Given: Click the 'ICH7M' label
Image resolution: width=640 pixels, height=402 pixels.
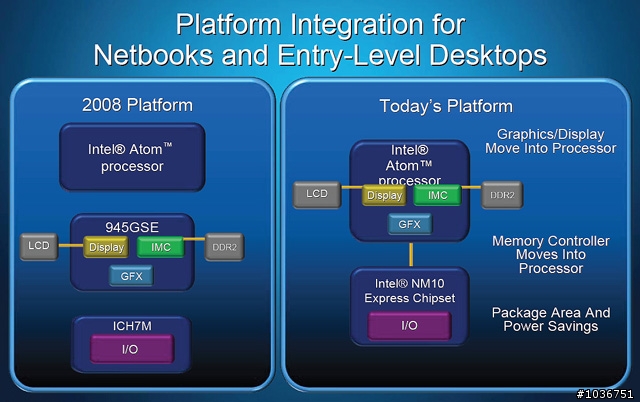Looking at the screenshot, I should 132,326.
